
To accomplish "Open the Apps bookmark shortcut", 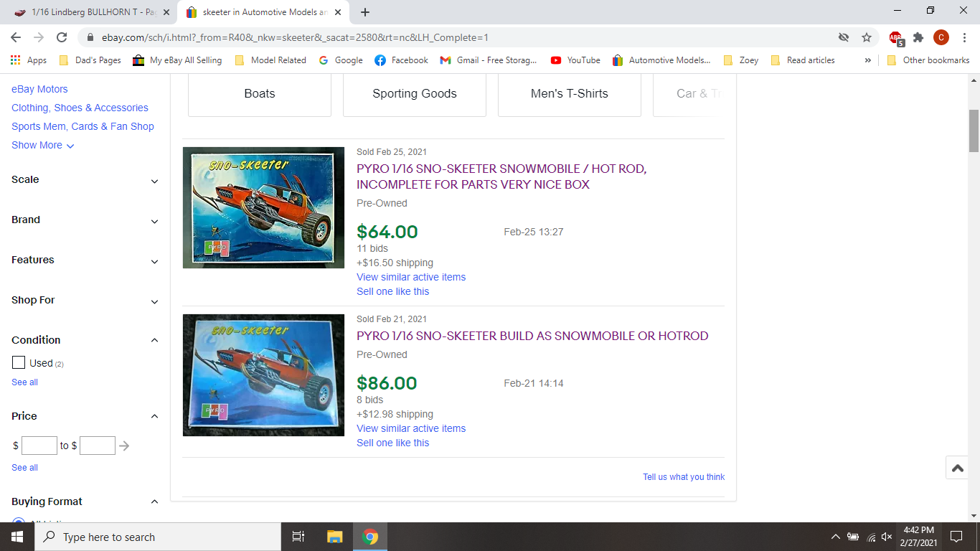I will (x=29, y=60).
